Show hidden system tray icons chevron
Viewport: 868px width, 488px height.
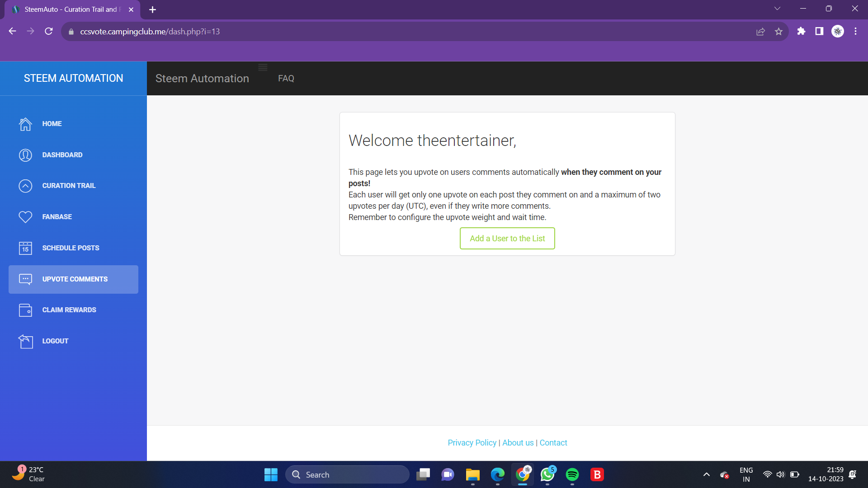(706, 474)
